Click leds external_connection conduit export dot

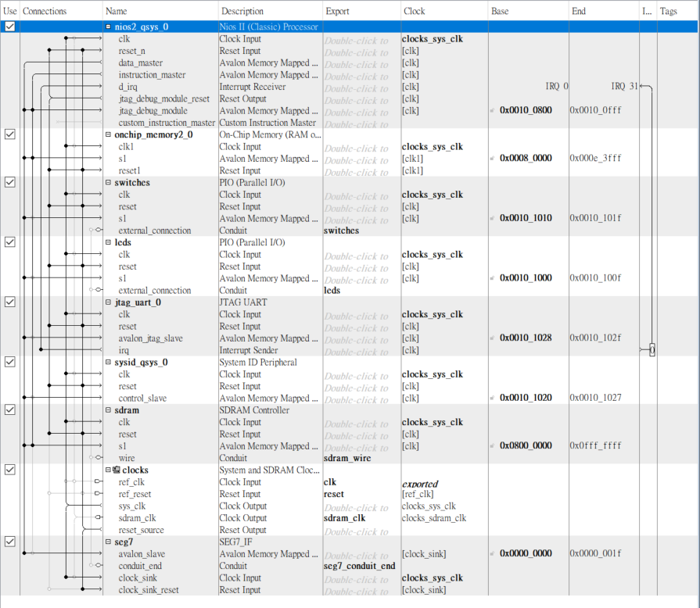click(x=99, y=289)
